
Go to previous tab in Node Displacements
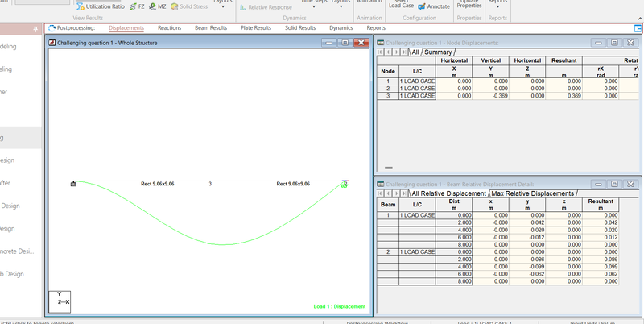tap(388, 52)
